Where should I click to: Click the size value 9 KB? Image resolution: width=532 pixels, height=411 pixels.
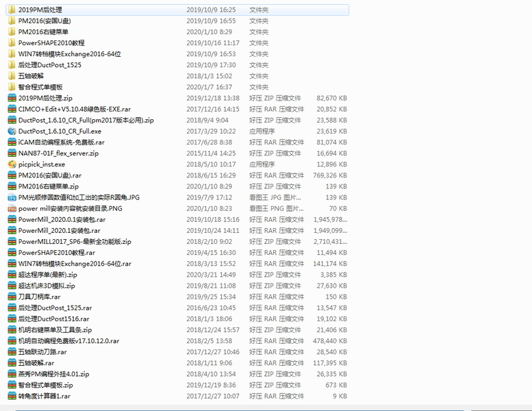click(x=340, y=396)
